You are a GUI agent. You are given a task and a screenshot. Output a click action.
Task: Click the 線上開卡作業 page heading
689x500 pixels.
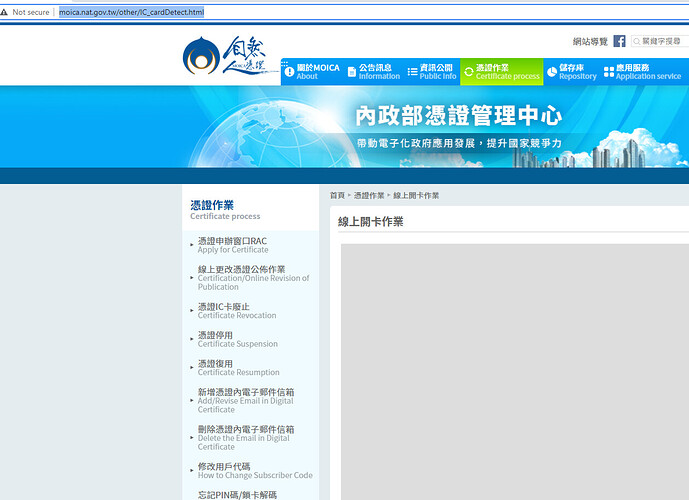pos(370,221)
